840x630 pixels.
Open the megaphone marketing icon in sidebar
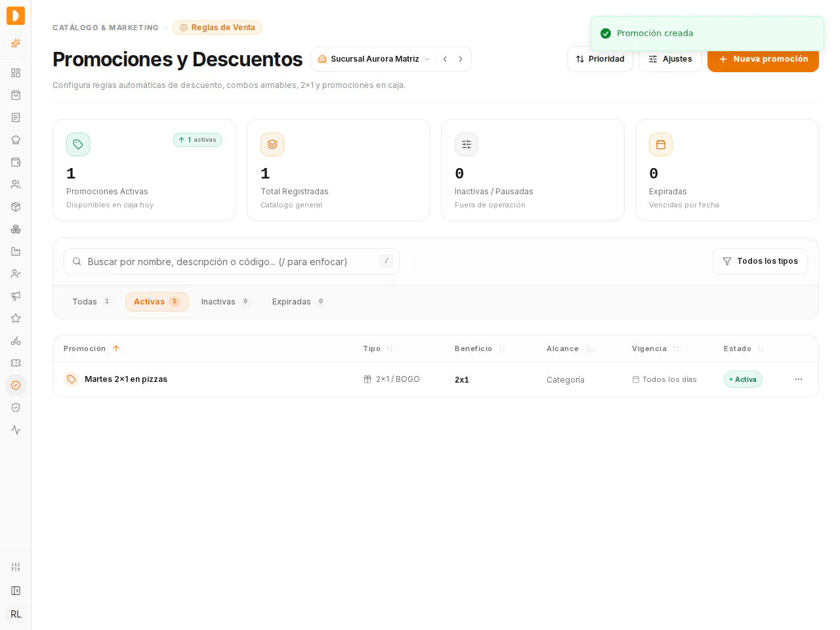tap(16, 296)
